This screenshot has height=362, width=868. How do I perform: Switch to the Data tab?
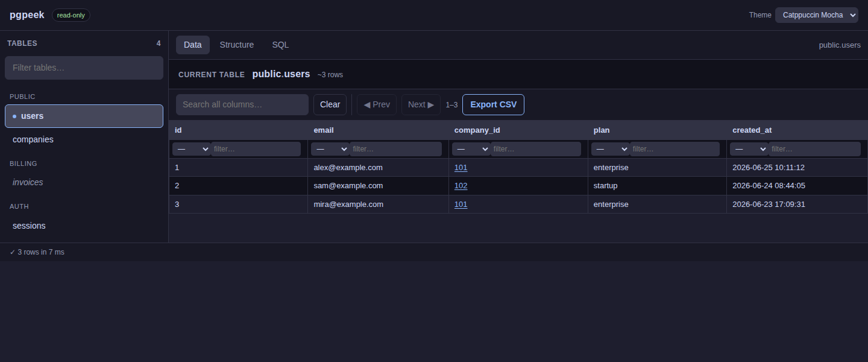pos(193,45)
